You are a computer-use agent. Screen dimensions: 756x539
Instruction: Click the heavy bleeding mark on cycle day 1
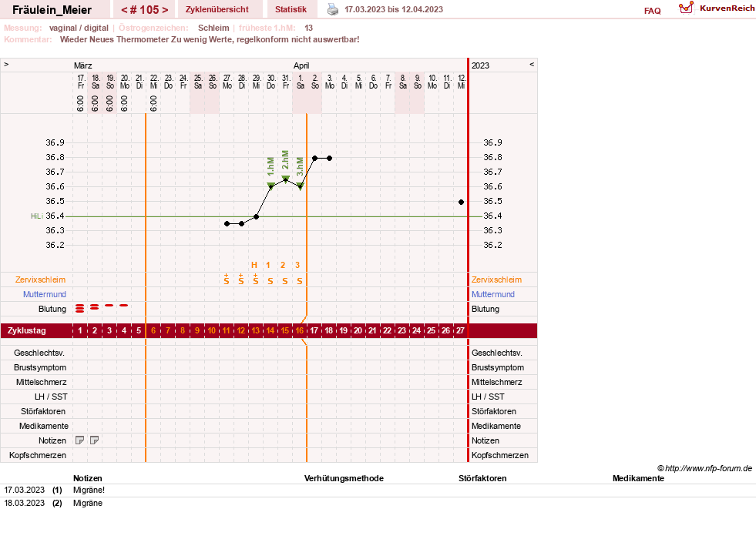[80, 309]
